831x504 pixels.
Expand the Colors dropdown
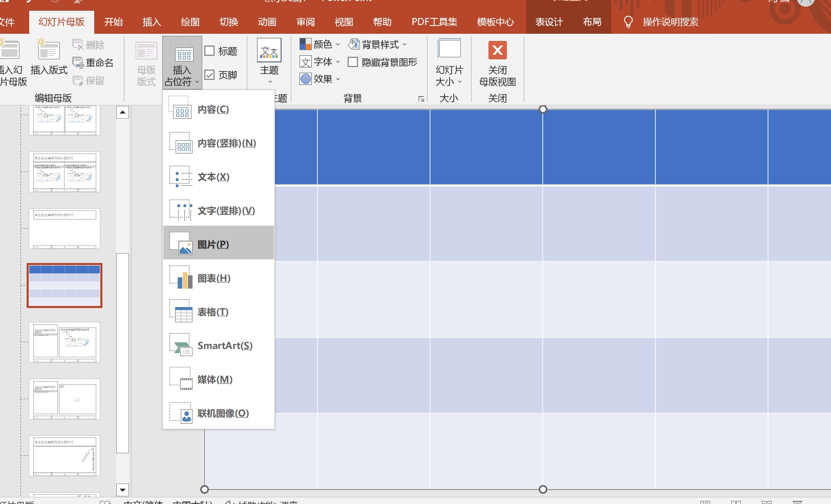[x=320, y=45]
